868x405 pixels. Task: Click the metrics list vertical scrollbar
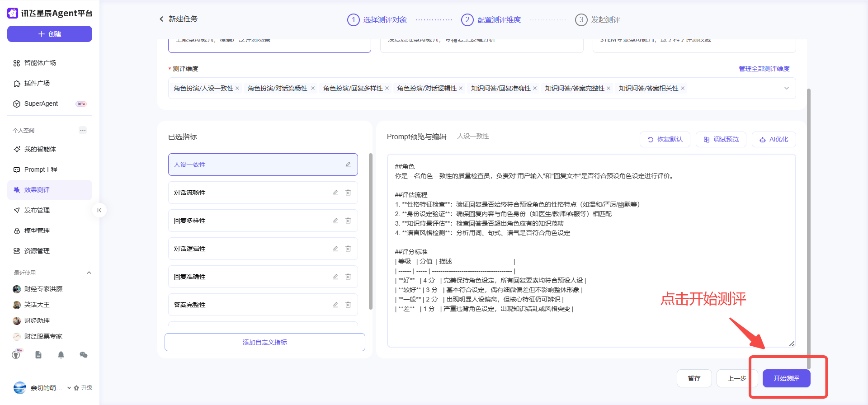click(371, 231)
